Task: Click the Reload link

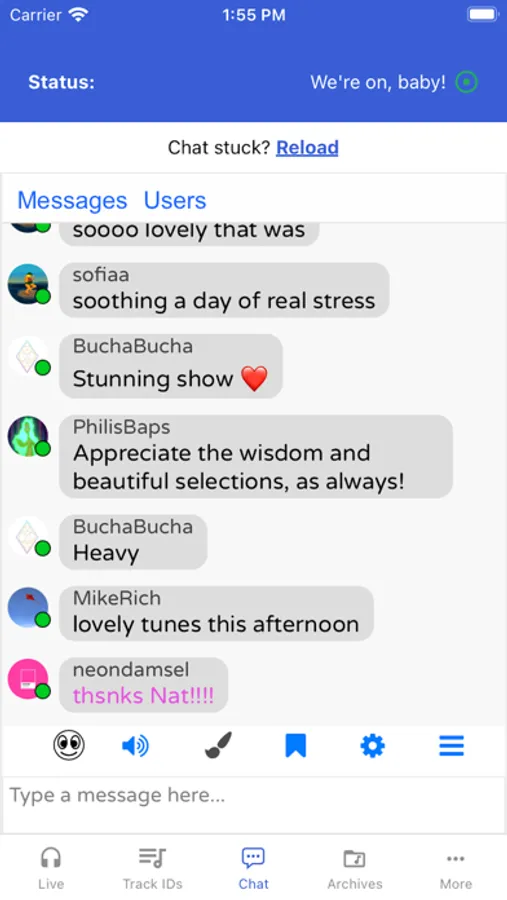Action: (307, 148)
